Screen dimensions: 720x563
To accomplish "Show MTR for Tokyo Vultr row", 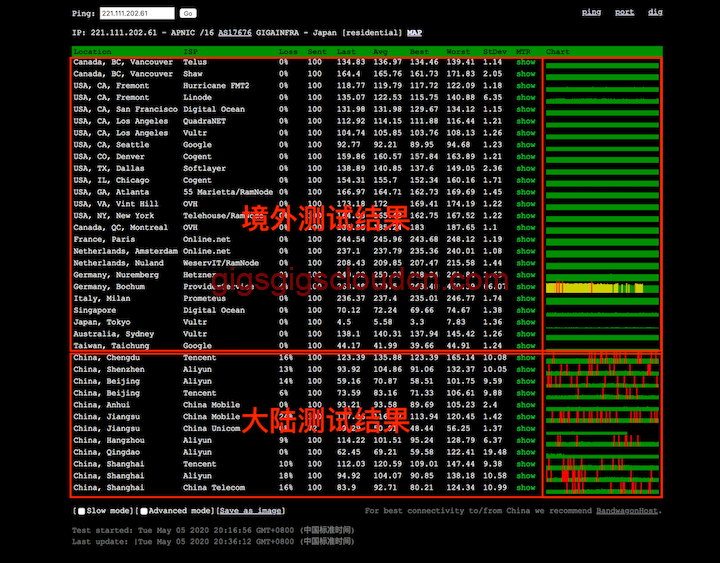I will [525, 323].
